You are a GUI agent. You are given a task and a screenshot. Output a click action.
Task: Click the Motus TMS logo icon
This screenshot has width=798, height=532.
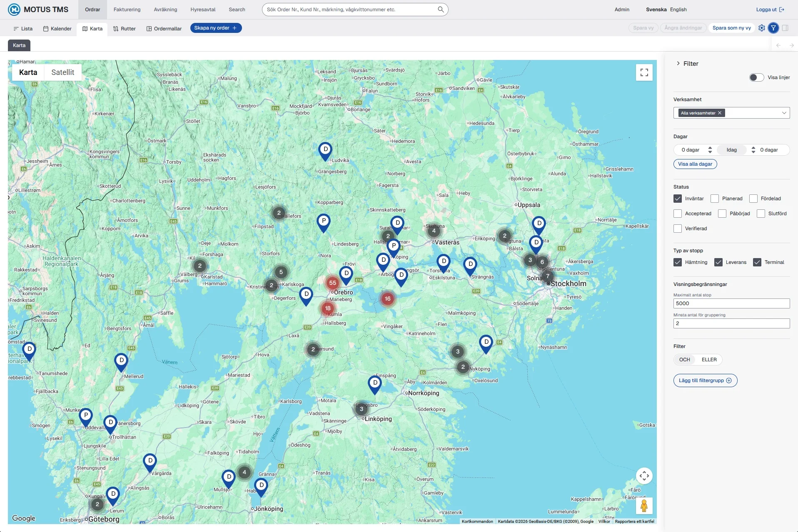[x=14, y=10]
